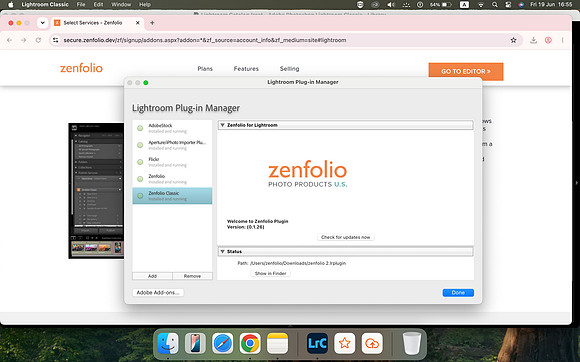This screenshot has width=580, height=362.
Task: View site information icon in address bar
Action: tap(55, 40)
